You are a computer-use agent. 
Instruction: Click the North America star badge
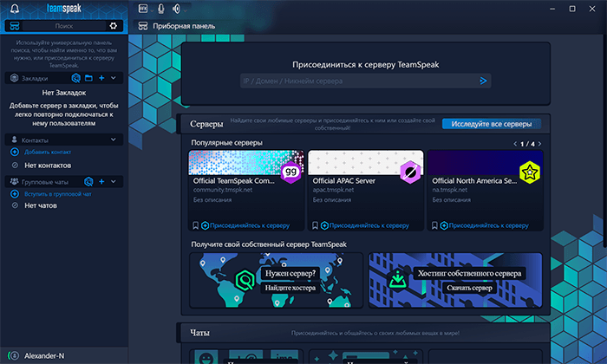pos(530,172)
